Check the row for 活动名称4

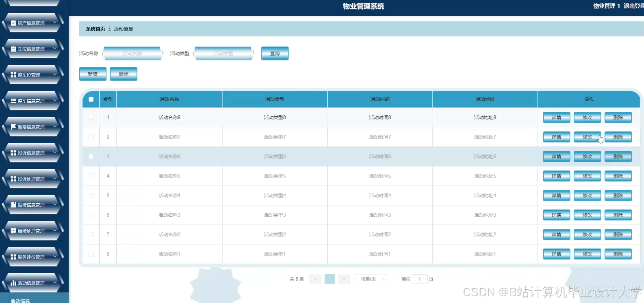pos(91,196)
